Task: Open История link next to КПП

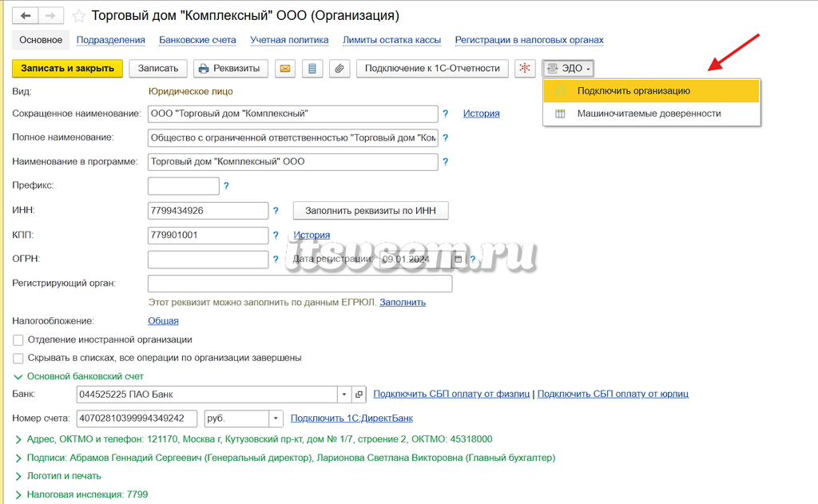Action: (312, 236)
